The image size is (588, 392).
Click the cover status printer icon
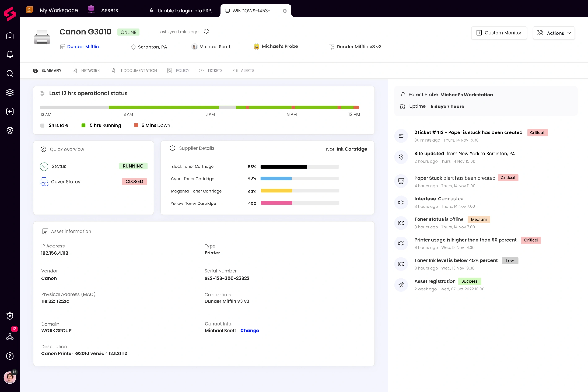click(44, 182)
